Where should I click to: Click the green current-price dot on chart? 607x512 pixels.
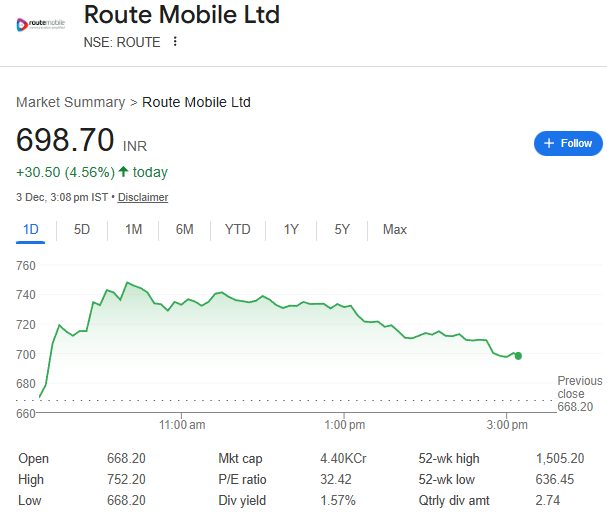518,355
